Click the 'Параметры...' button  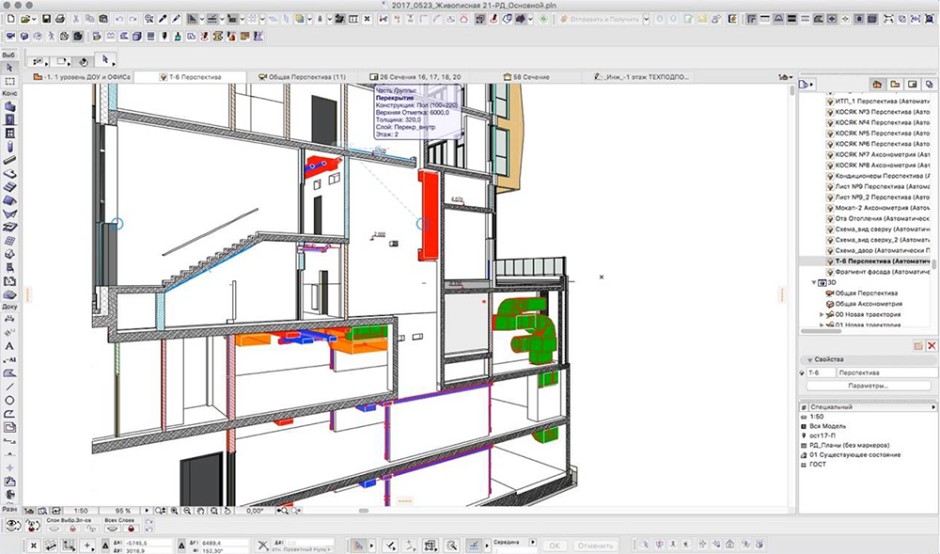click(867, 385)
